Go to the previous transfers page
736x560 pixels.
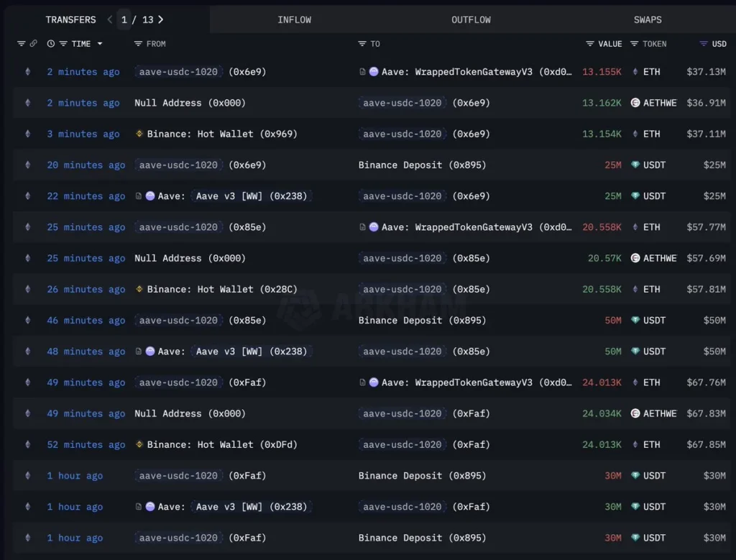(111, 19)
